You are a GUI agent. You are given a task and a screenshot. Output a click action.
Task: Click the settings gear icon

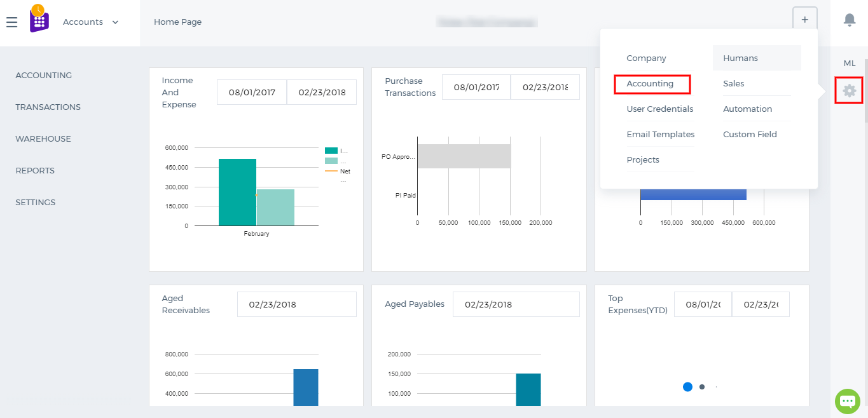850,91
